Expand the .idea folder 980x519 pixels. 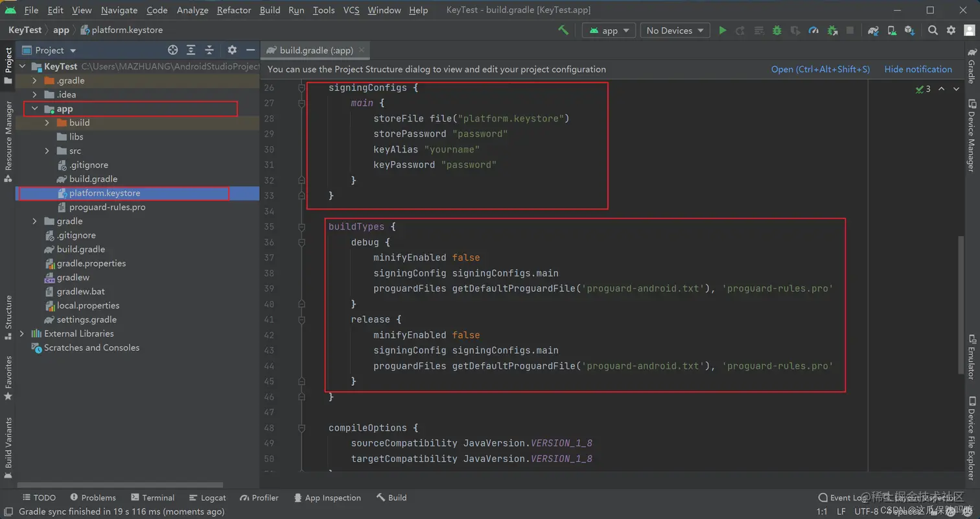click(x=35, y=95)
